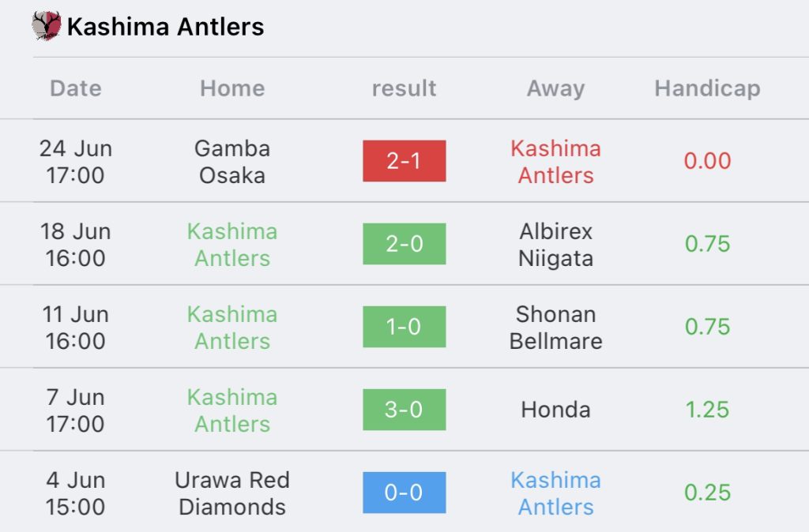Select the Date column header

coord(76,88)
